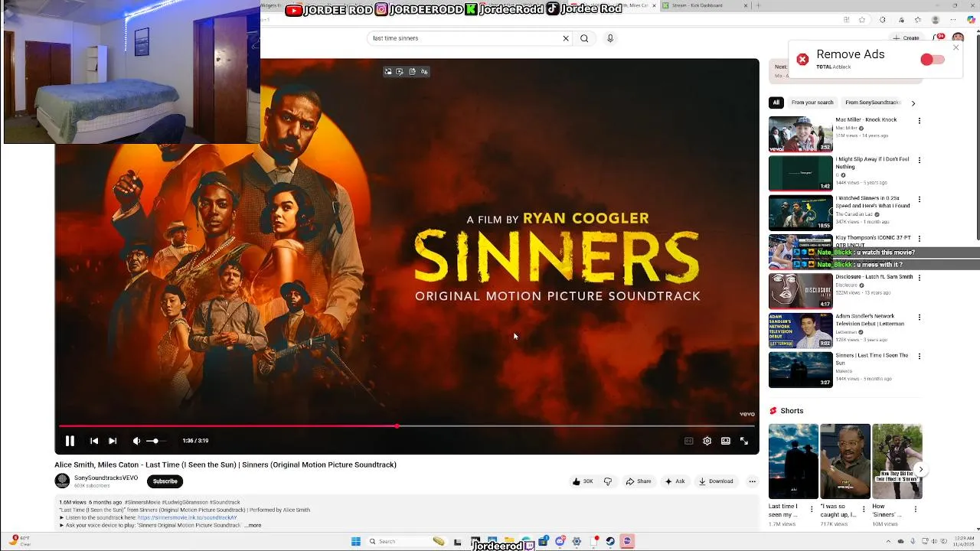Open a new browser tab

tap(759, 5)
